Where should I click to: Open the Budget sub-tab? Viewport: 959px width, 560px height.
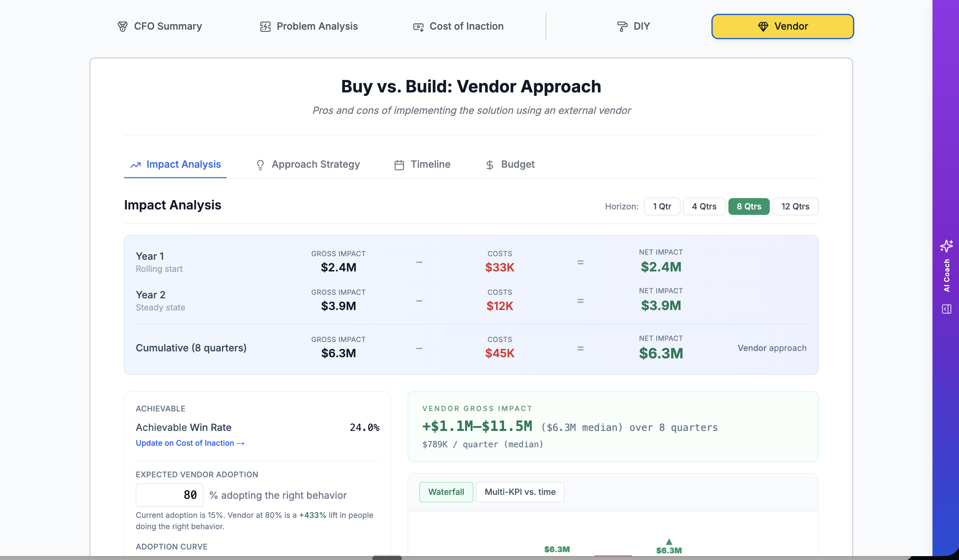click(510, 164)
